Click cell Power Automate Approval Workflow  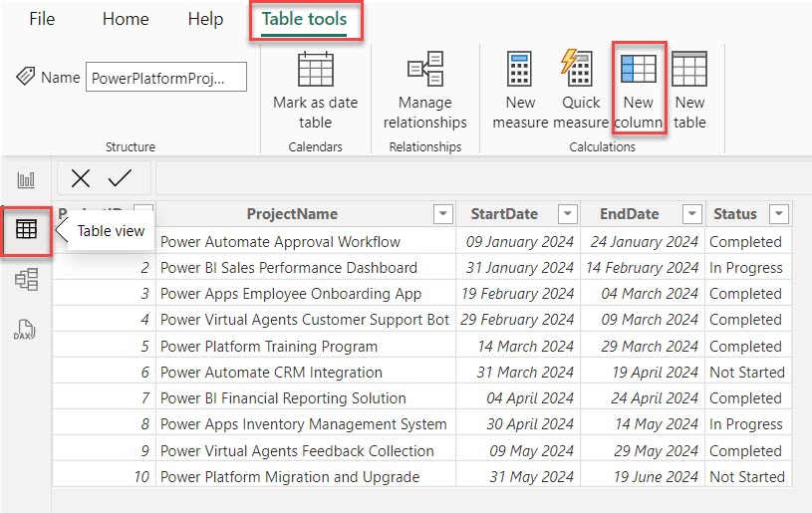pos(306,241)
